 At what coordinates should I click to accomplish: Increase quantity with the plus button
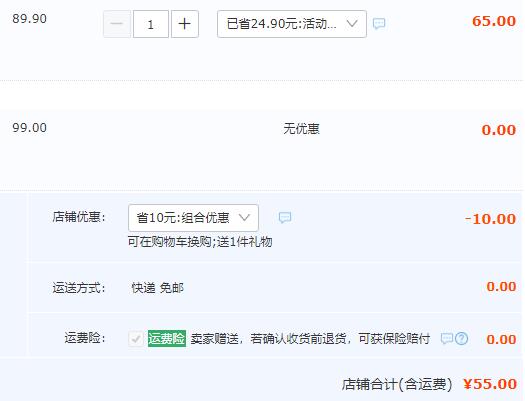(x=185, y=24)
